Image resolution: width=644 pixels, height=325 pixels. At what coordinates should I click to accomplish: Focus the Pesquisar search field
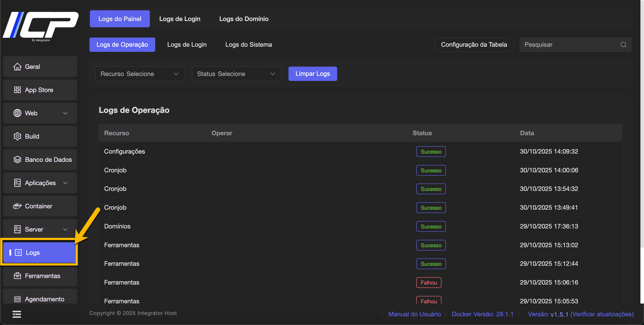[x=570, y=45]
